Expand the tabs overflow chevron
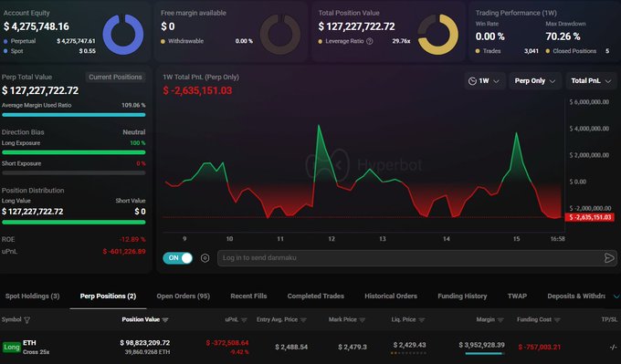621x364 pixels. [x=616, y=296]
